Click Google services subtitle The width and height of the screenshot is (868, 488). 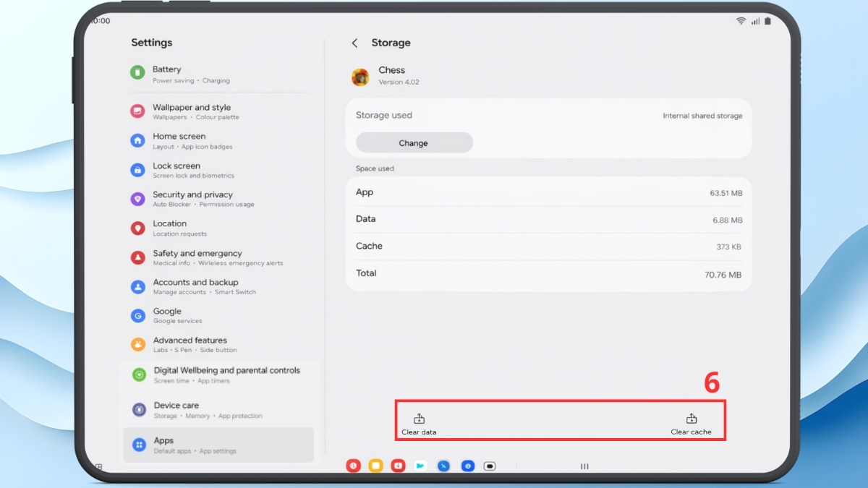pyautogui.click(x=177, y=321)
